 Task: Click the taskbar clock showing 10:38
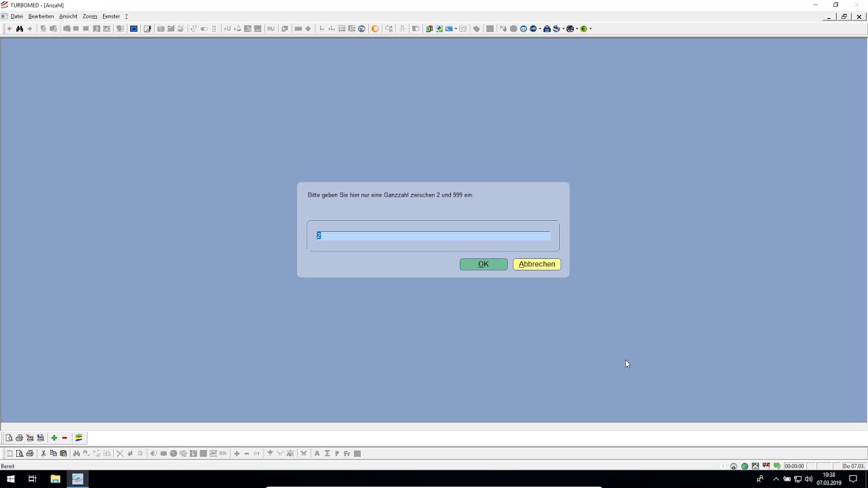point(829,479)
